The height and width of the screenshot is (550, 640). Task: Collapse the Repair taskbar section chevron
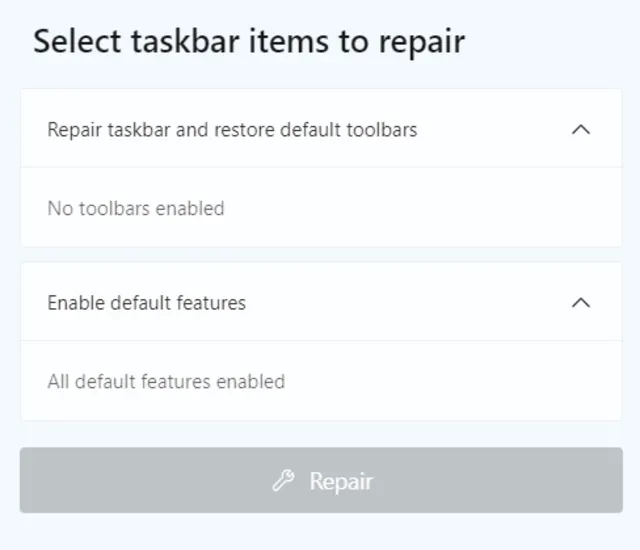pos(580,130)
